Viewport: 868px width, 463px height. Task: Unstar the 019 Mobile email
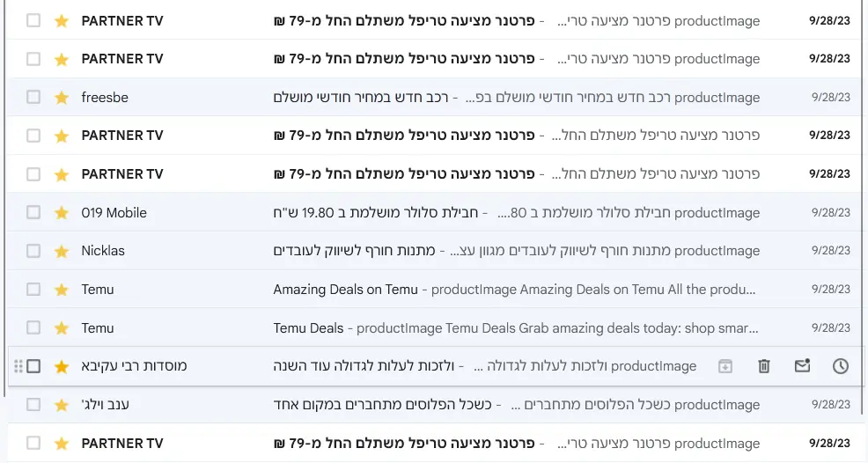(x=62, y=213)
